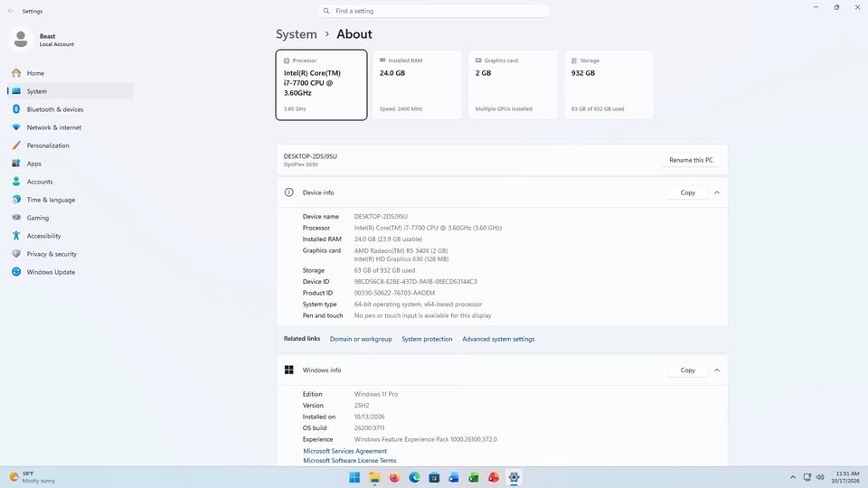Open Advanced system settings link
The height and width of the screenshot is (488, 868).
[498, 339]
